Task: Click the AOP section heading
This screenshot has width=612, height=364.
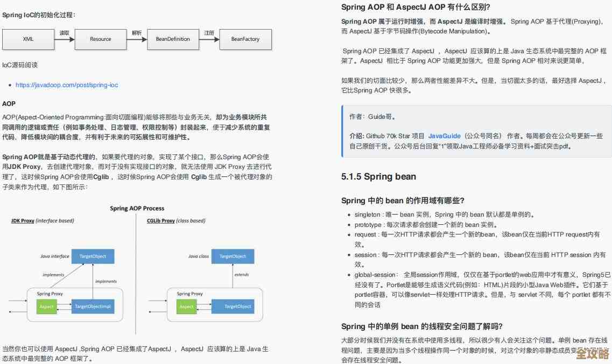Action: (x=9, y=104)
